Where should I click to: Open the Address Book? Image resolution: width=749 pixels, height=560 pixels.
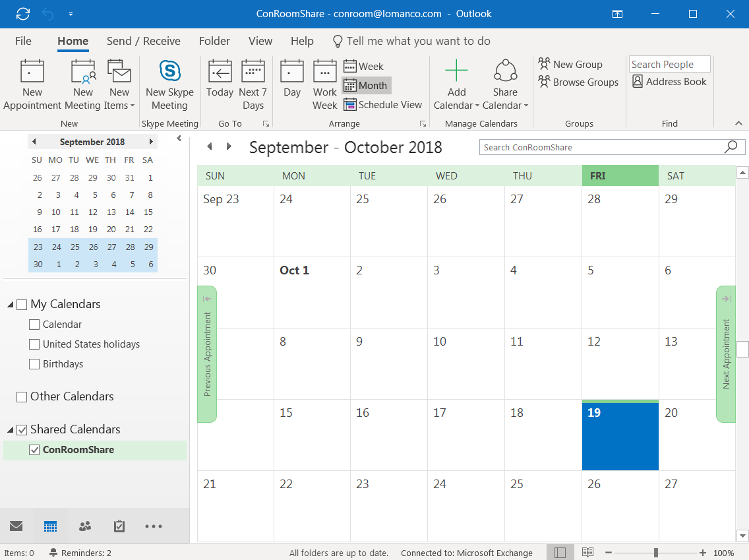pyautogui.click(x=669, y=82)
